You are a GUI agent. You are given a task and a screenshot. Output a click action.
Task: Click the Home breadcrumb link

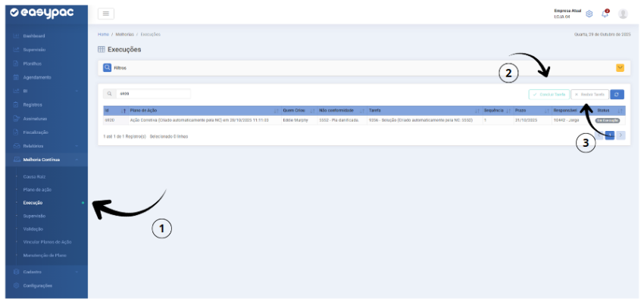click(x=103, y=35)
